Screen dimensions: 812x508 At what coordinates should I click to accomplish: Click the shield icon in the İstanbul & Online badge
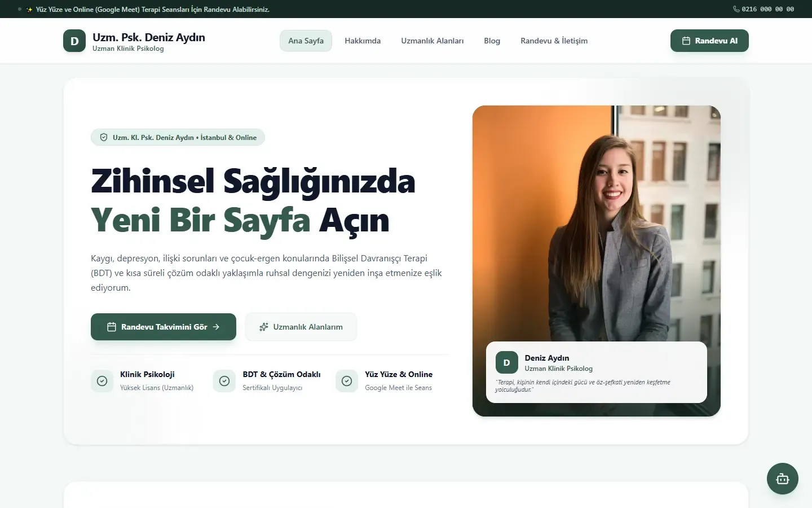click(104, 137)
